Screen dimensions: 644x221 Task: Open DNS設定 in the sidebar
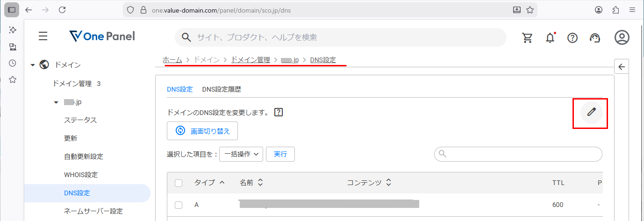coord(87,193)
